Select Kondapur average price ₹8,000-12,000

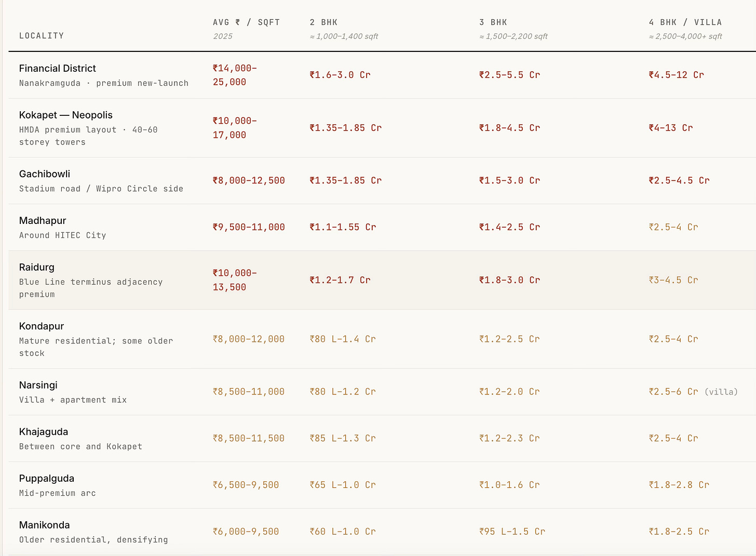tap(249, 339)
